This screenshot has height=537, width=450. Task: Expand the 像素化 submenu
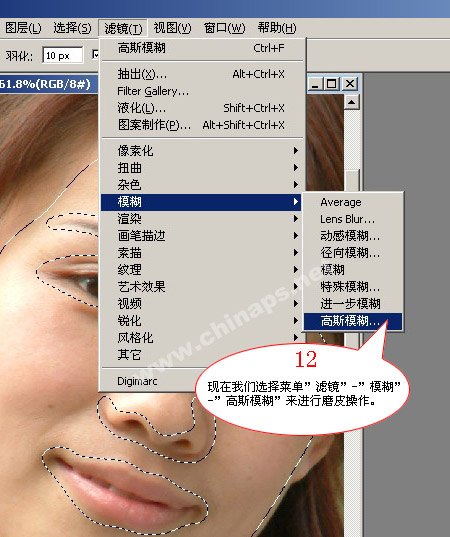(x=202, y=151)
